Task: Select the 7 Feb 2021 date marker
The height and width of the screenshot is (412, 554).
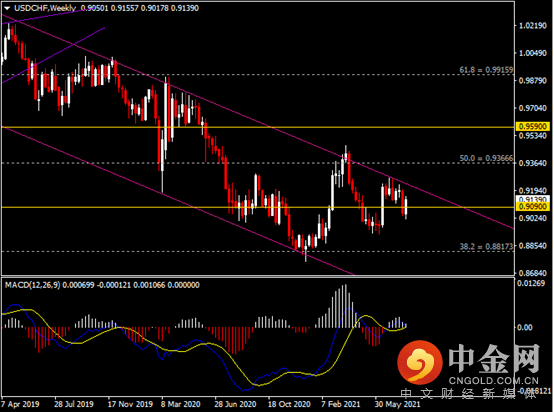Action: pyautogui.click(x=340, y=404)
